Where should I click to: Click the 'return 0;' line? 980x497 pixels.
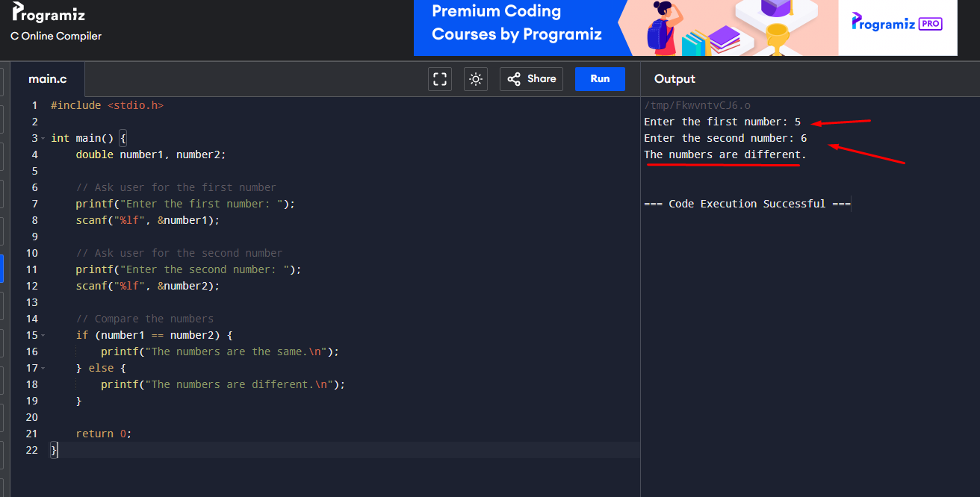(104, 434)
